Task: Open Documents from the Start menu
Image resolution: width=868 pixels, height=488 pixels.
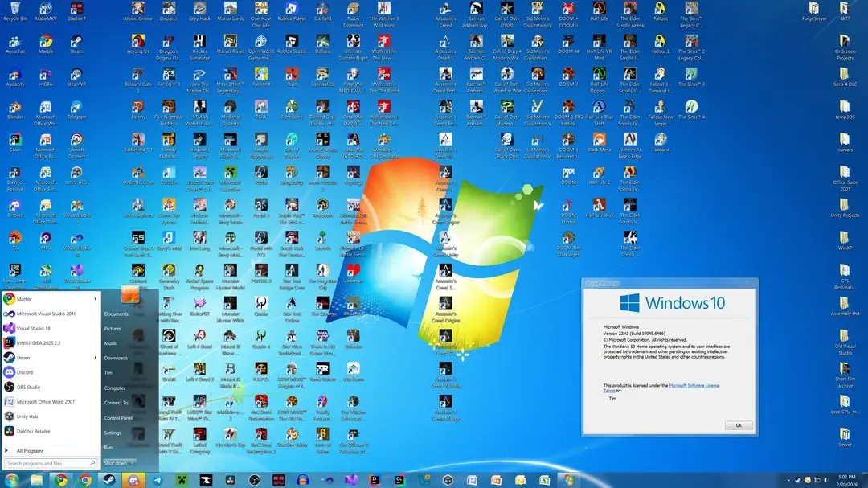Action: 117,314
